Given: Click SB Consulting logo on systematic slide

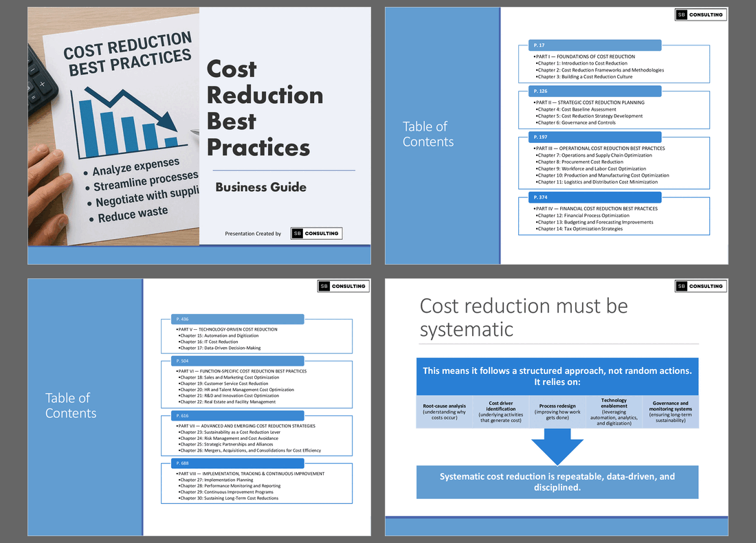Looking at the screenshot, I should coord(700,285).
